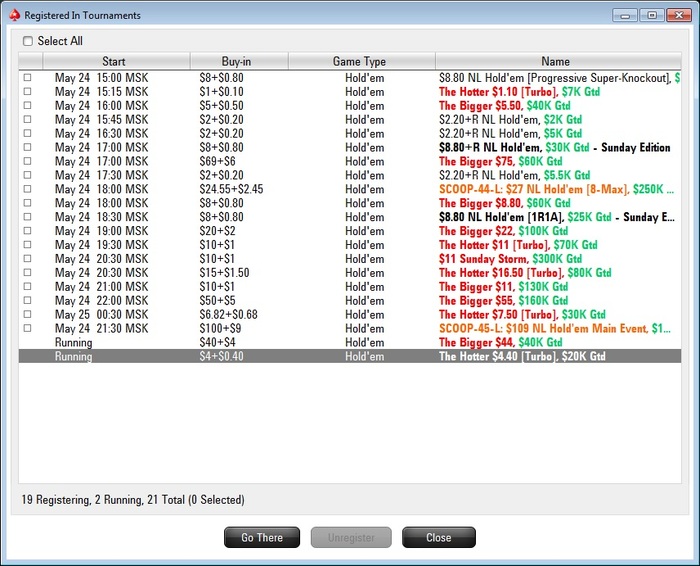Viewport: 700px width, 566px height.
Task: Check the box for The Bigger $55 row
Action: [x=27, y=300]
